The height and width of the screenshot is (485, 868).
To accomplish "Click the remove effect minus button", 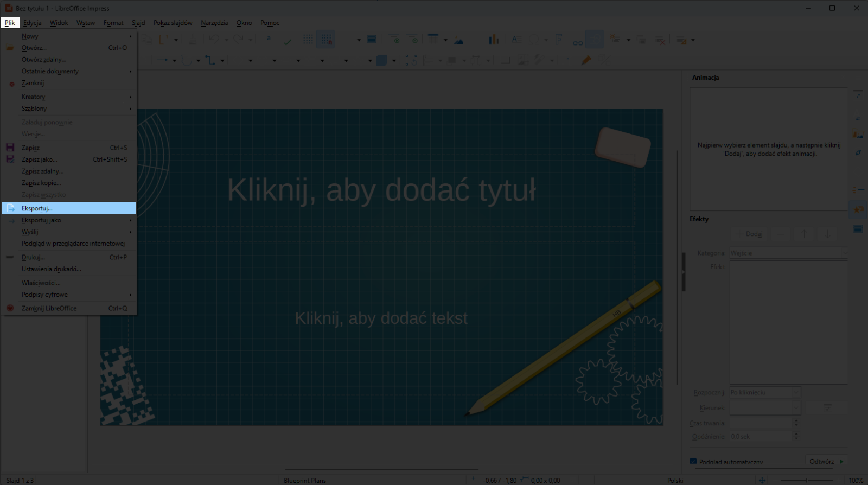I will (781, 234).
